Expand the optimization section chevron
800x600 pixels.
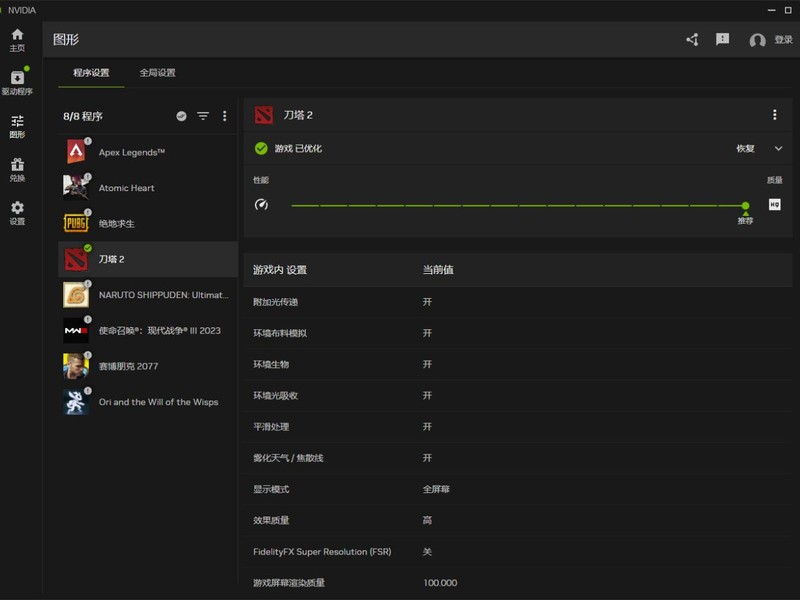click(779, 148)
